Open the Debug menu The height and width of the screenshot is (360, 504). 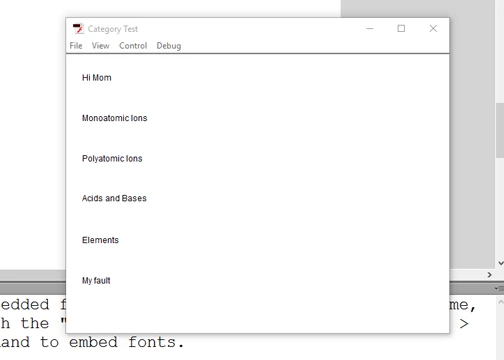point(169,46)
